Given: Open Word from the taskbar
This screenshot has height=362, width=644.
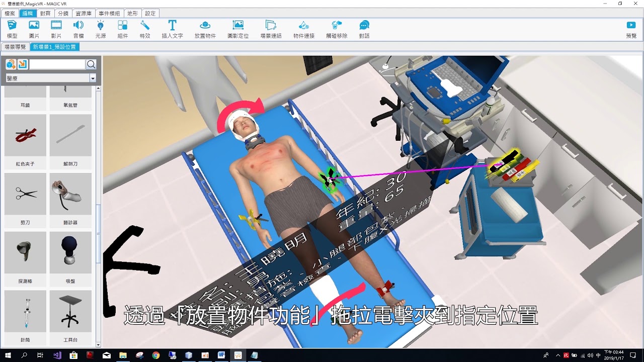Looking at the screenshot, I should click(x=221, y=355).
